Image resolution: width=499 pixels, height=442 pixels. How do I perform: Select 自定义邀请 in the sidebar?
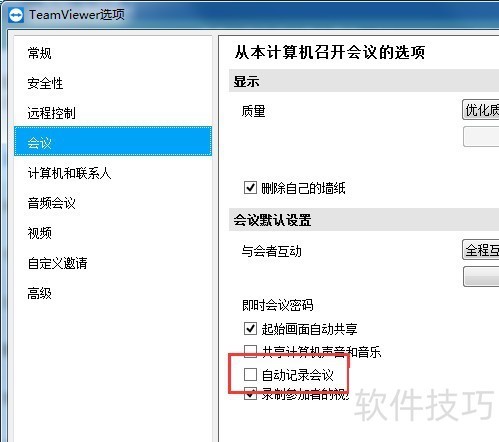(57, 263)
